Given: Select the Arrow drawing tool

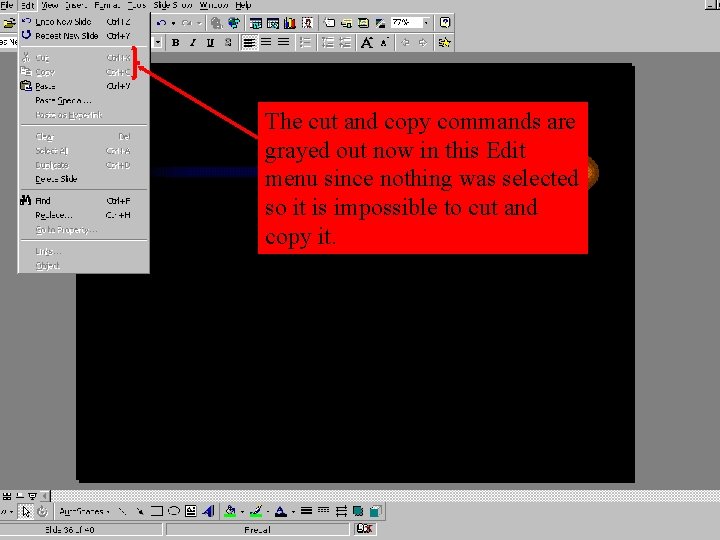Looking at the screenshot, I should pos(140,511).
